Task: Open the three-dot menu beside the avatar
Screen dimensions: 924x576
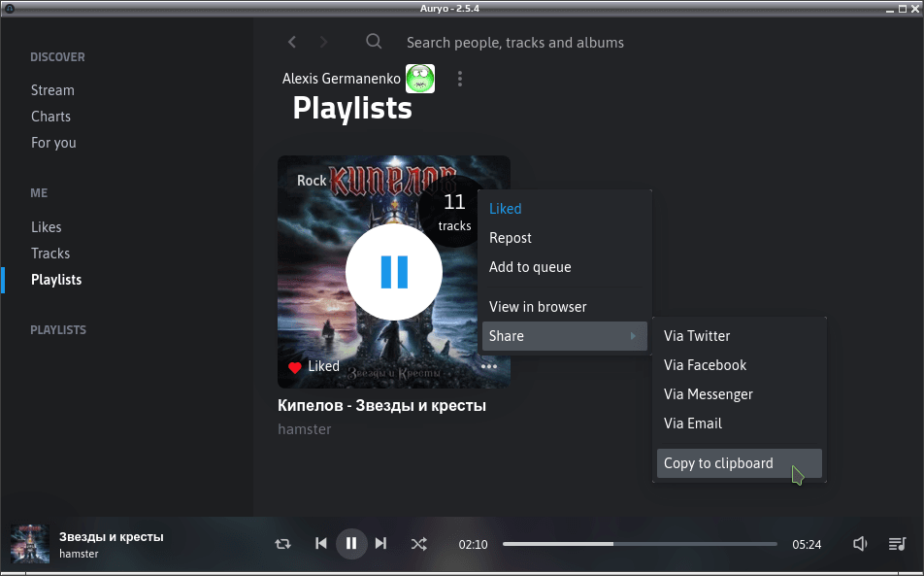Action: tap(460, 79)
